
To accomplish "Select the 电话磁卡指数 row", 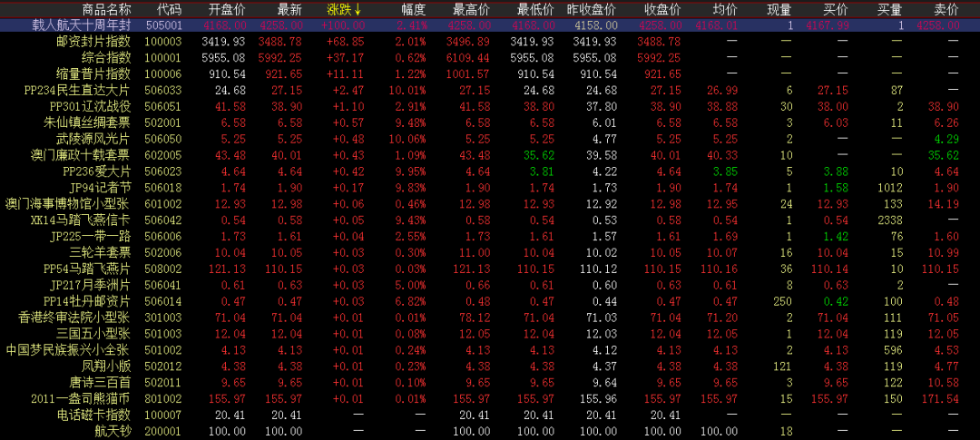I will pos(490,415).
